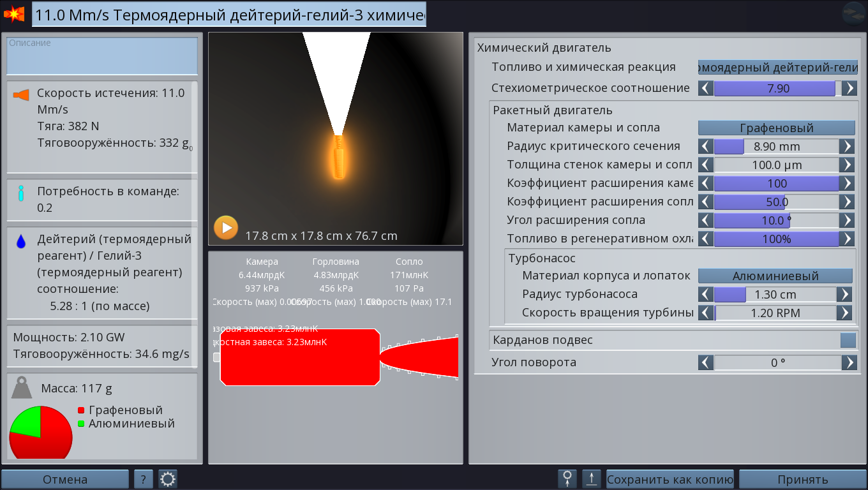This screenshot has width=868, height=490.
Task: Click the globe icon in top right corner
Action: click(854, 13)
